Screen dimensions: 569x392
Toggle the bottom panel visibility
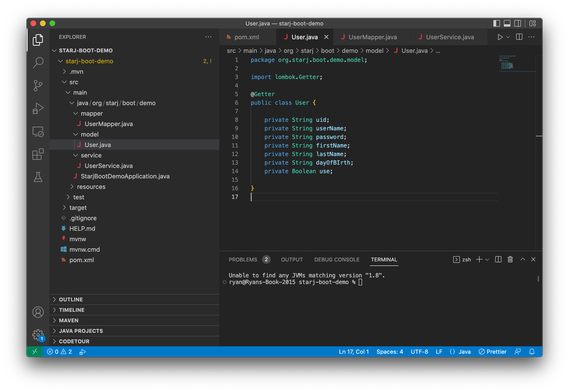pyautogui.click(x=507, y=23)
